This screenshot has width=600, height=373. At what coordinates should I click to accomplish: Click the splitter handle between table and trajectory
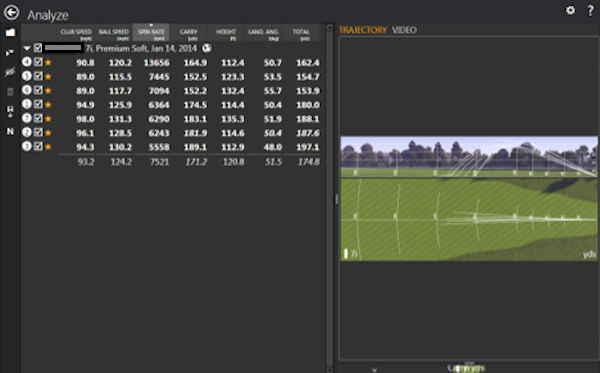coord(336,199)
